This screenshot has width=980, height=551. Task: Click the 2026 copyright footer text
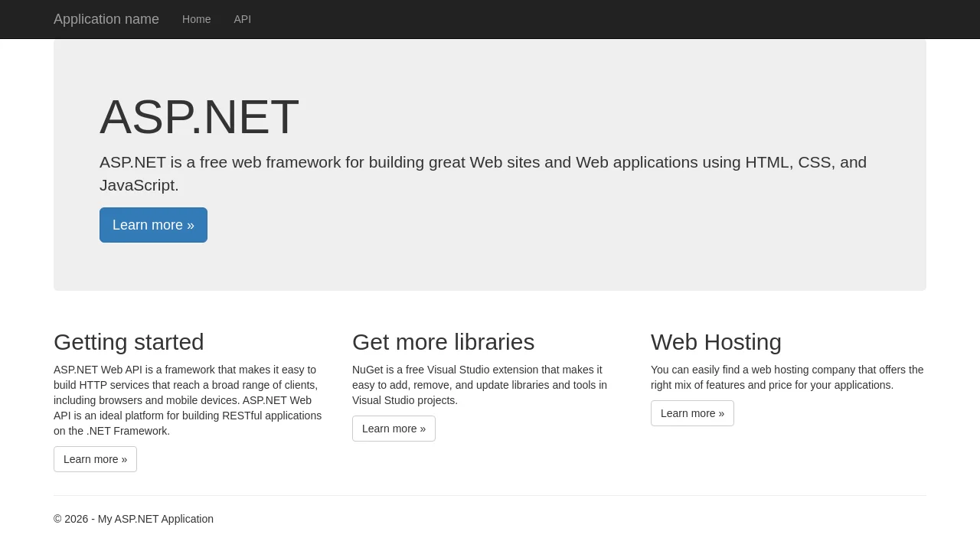133,519
